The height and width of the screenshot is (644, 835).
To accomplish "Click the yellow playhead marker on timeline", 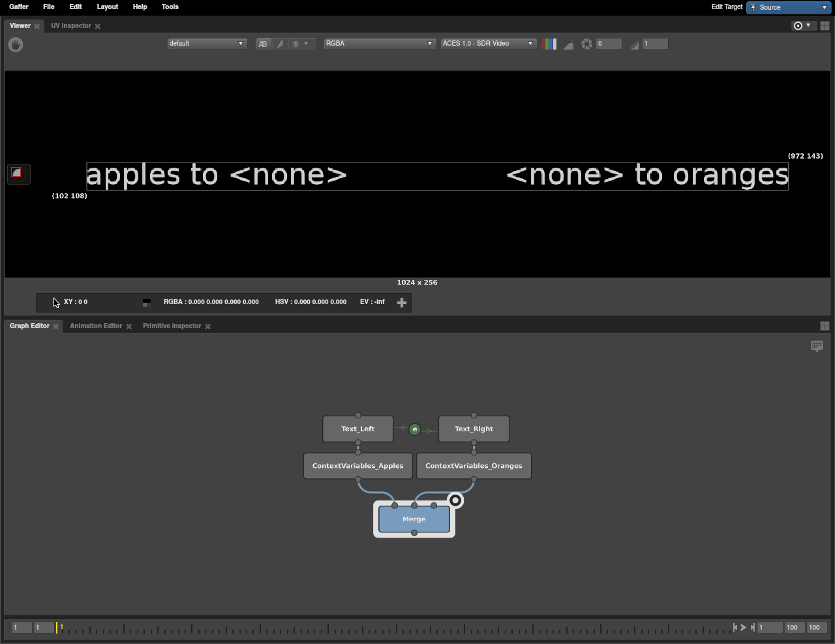I will (57, 628).
